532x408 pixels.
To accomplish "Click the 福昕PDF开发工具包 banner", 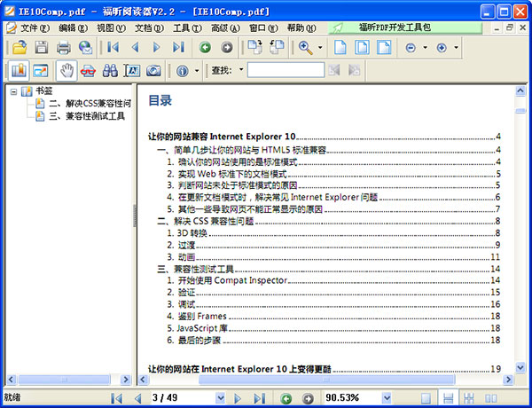I will point(405,27).
